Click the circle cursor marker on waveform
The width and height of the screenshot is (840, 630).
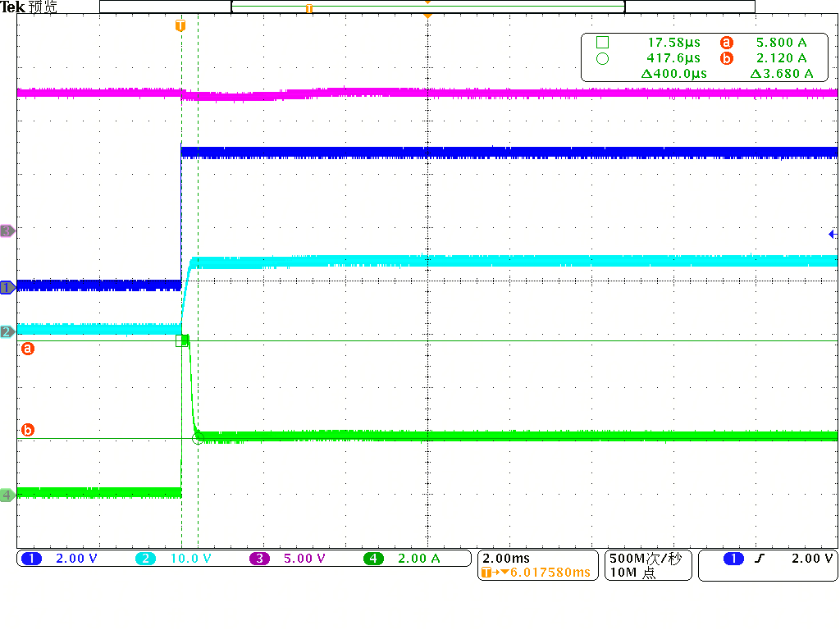(198, 439)
